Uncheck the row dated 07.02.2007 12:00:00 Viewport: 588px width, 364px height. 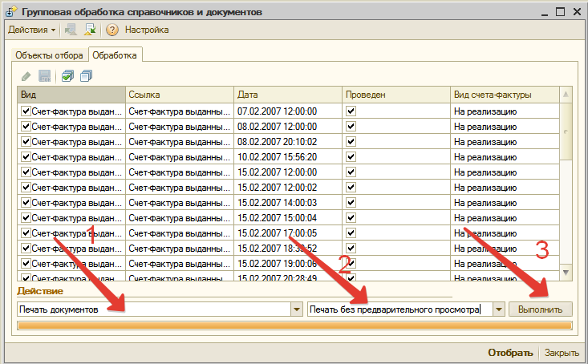pos(26,111)
